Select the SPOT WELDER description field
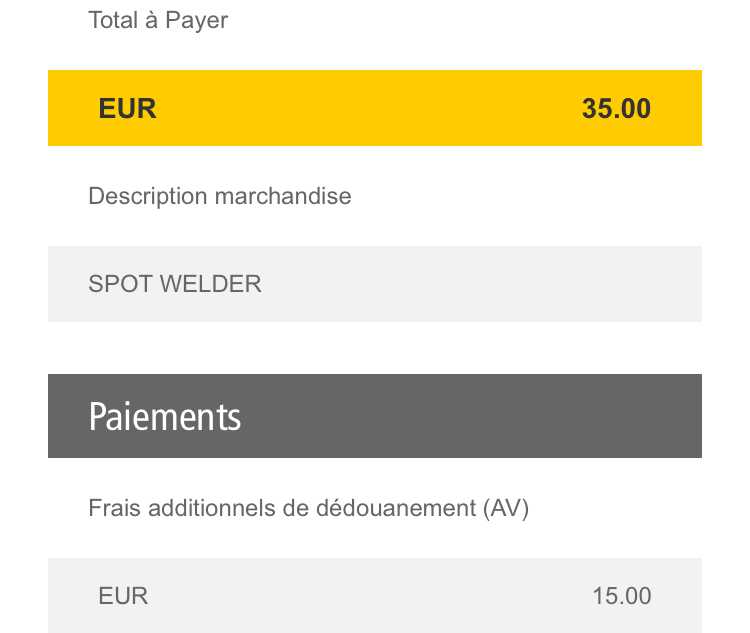The width and height of the screenshot is (750, 633). pos(375,284)
